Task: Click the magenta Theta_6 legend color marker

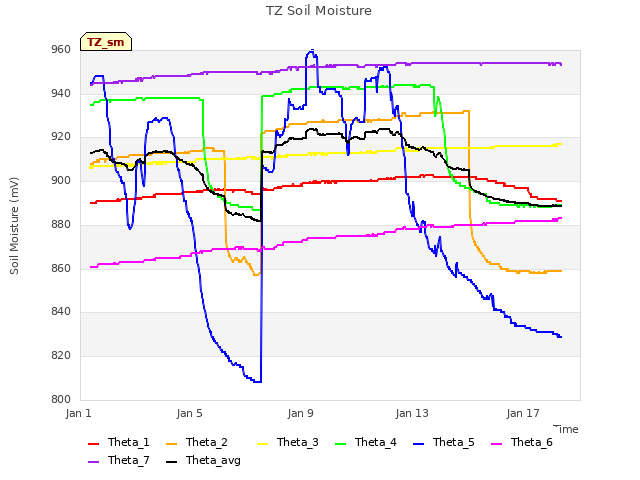Action: [x=496, y=444]
